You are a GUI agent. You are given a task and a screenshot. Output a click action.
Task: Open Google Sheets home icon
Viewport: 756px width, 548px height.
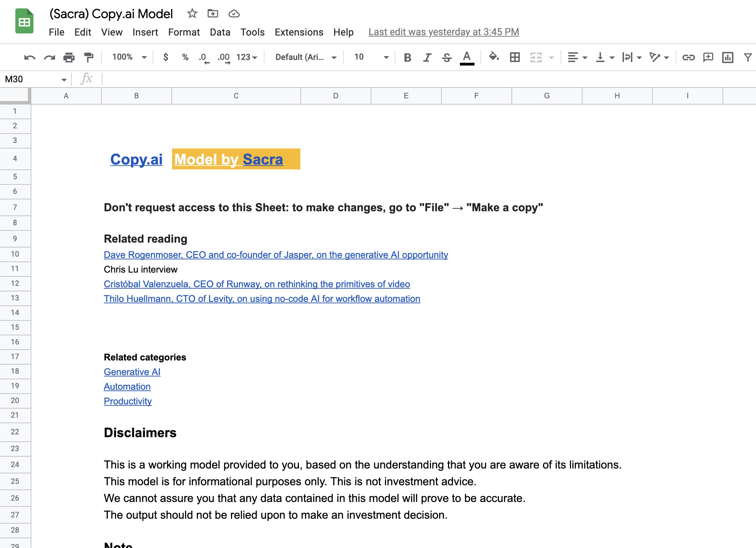click(24, 21)
